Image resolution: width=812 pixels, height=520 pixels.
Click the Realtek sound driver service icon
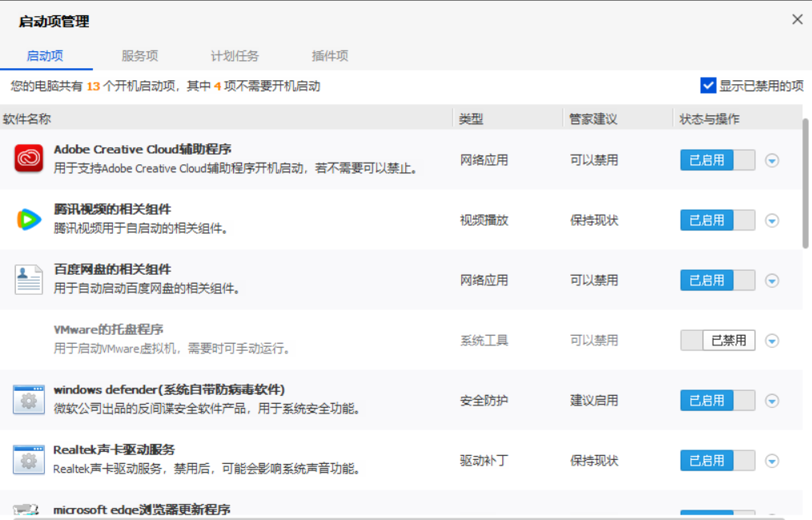(29, 460)
